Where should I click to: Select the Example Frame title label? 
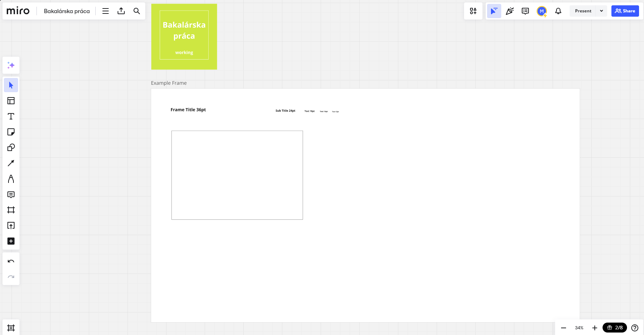pyautogui.click(x=169, y=83)
